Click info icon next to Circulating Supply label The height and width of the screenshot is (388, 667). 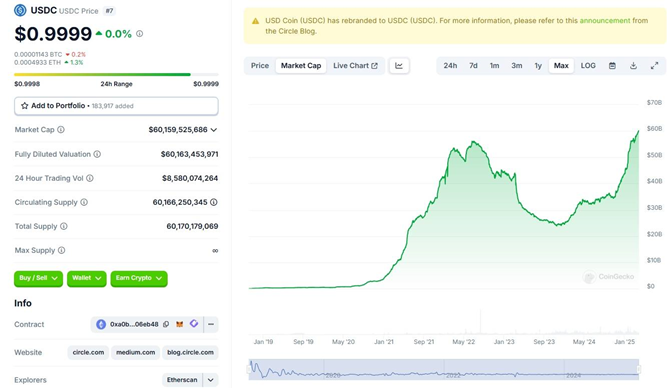[x=84, y=202]
